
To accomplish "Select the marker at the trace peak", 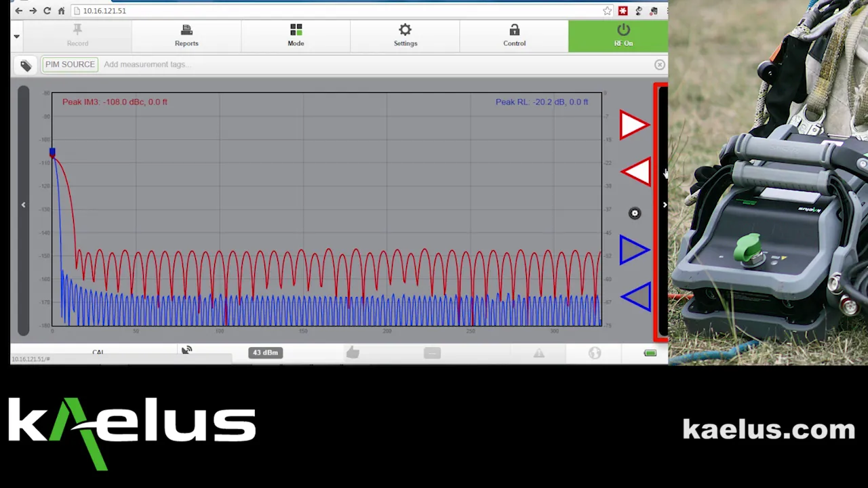I will [52, 152].
